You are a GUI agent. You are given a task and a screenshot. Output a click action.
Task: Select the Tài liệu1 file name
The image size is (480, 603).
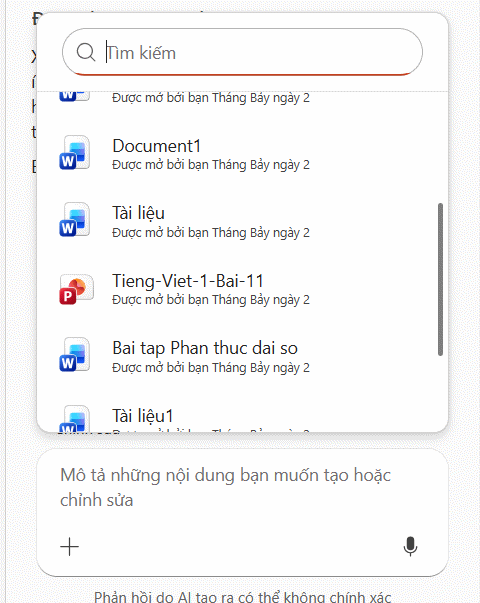[143, 416]
